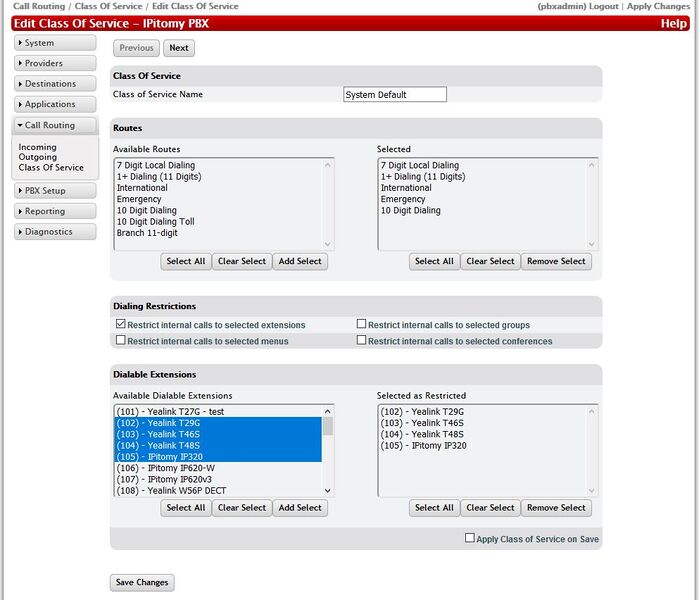The height and width of the screenshot is (600, 699).
Task: Click the Save Changes button
Action: coord(141,582)
